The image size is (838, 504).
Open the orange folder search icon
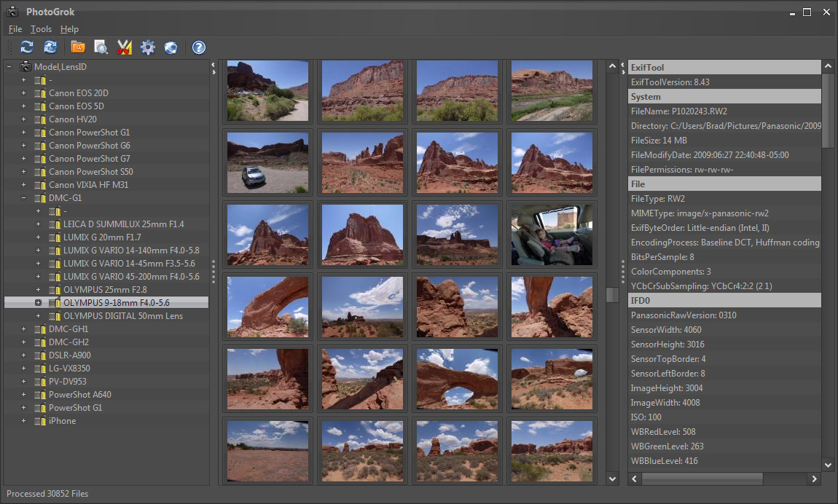coord(78,47)
